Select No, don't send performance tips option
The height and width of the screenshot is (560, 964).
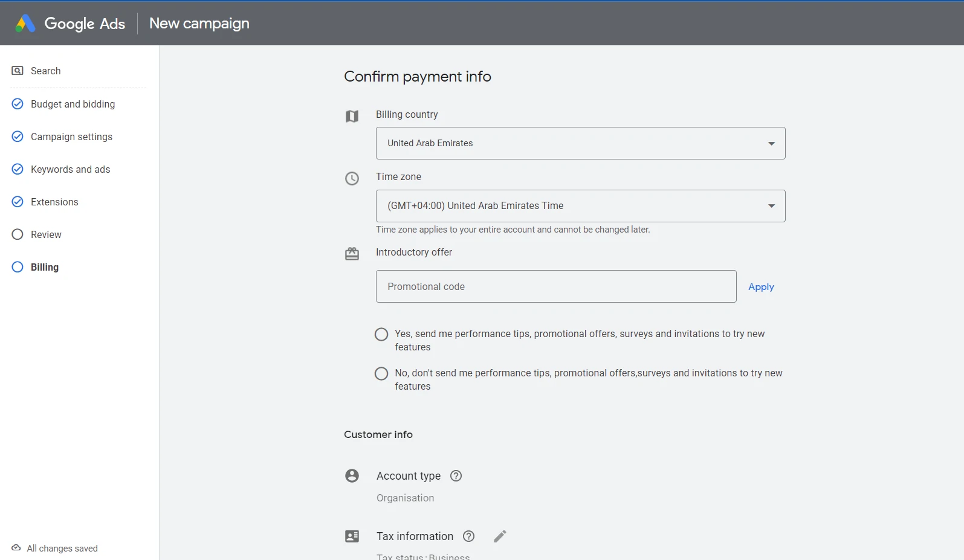(x=381, y=373)
